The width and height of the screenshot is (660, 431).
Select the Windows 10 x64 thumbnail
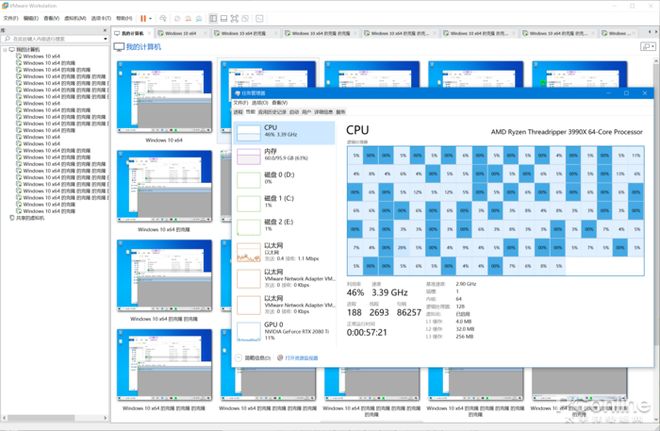pyautogui.click(x=164, y=97)
